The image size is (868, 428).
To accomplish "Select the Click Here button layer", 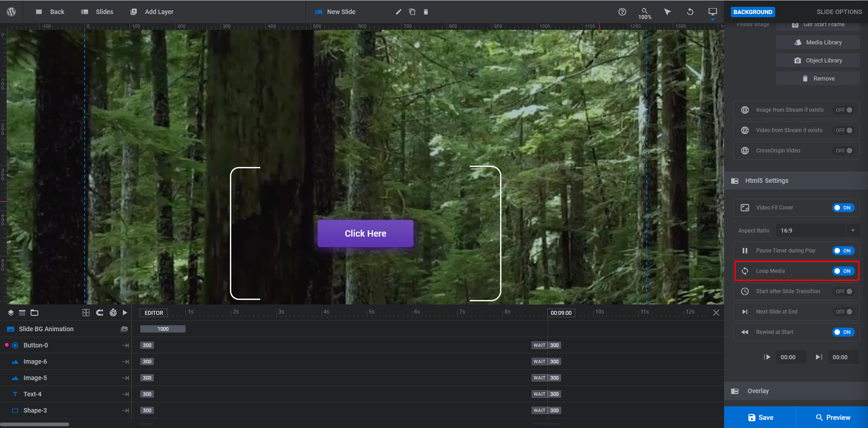I will tap(366, 233).
